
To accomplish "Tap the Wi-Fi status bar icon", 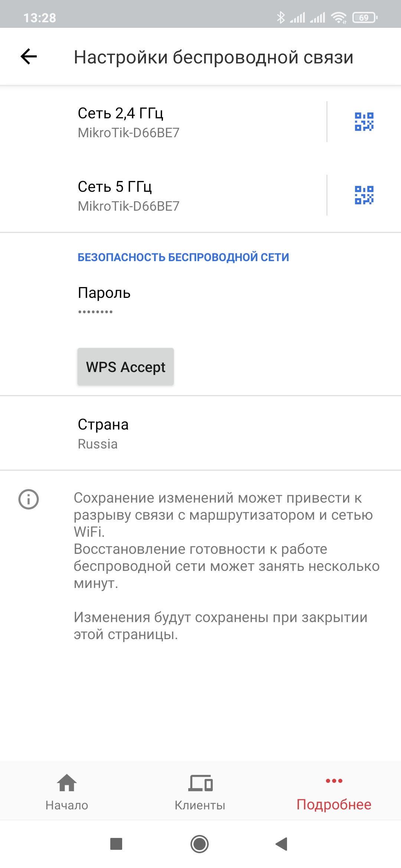I will coord(339,17).
